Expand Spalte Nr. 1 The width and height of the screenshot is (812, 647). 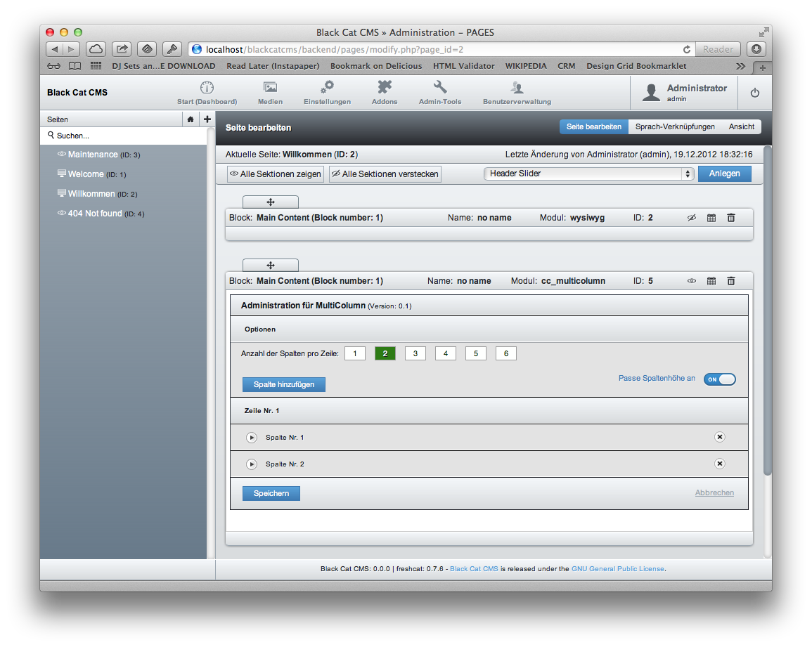point(251,438)
